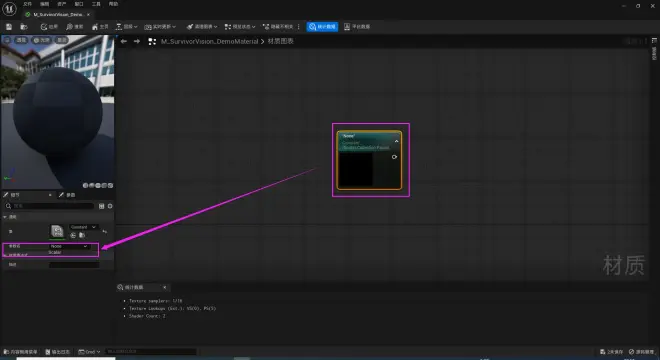This screenshot has width=660, height=360.
Task: Click the description input field
Action: [x=74, y=265]
